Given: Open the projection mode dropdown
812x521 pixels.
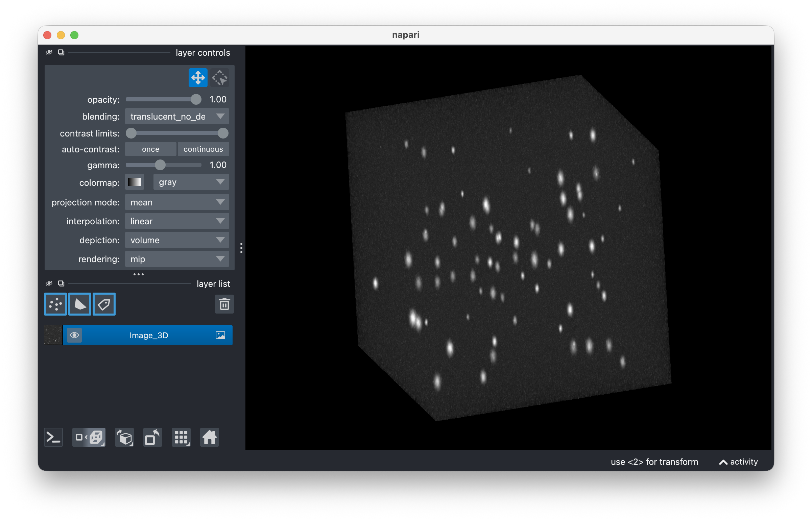Looking at the screenshot, I should point(177,202).
